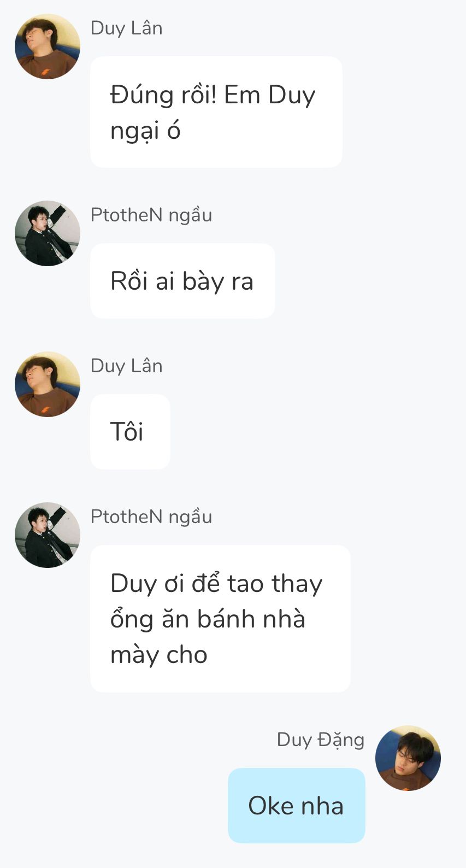Select the 'Rồi ai bày ra' message bubble
Viewport: 466px width, 868px height.
(x=182, y=281)
